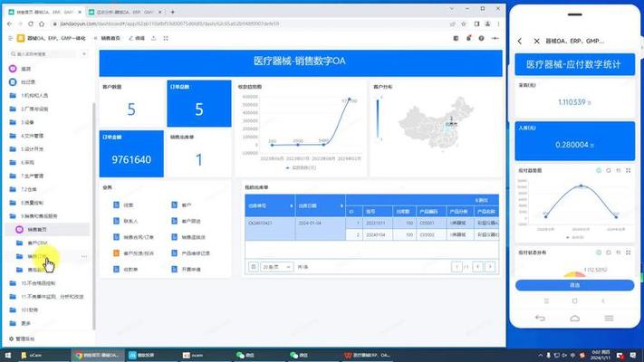The width and height of the screenshot is (644, 362).
Task: Open the help question-mark icon
Action: pos(481,38)
